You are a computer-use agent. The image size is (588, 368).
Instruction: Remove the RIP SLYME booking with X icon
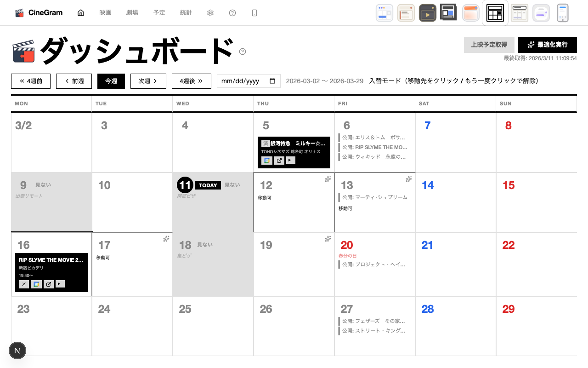[x=24, y=284]
